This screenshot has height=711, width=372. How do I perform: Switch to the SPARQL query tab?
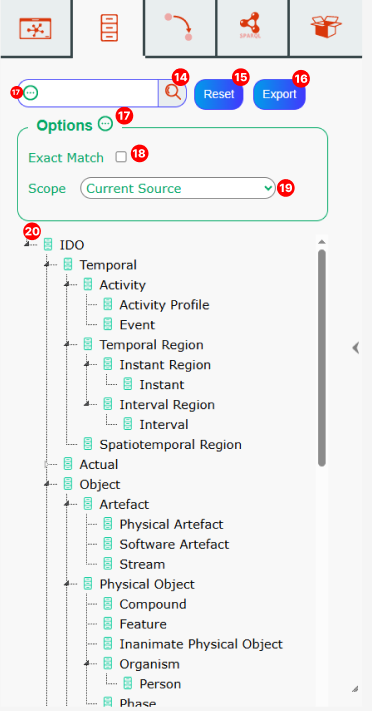click(252, 27)
